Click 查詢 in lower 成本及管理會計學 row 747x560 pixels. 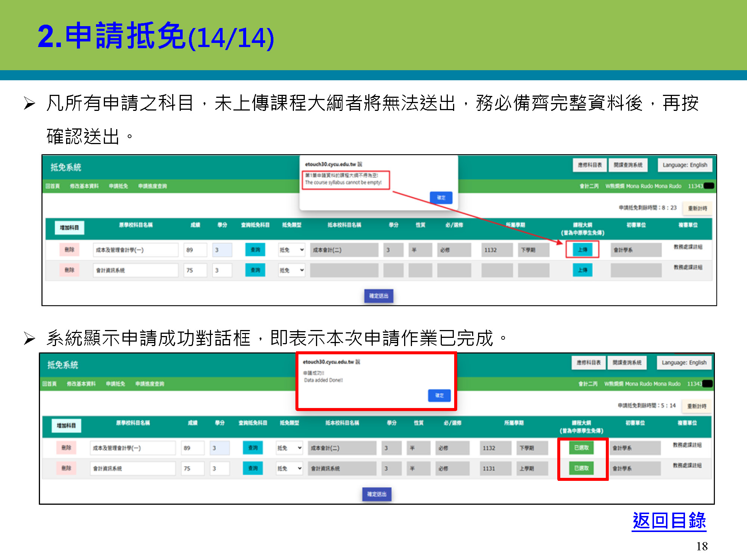pos(253,448)
